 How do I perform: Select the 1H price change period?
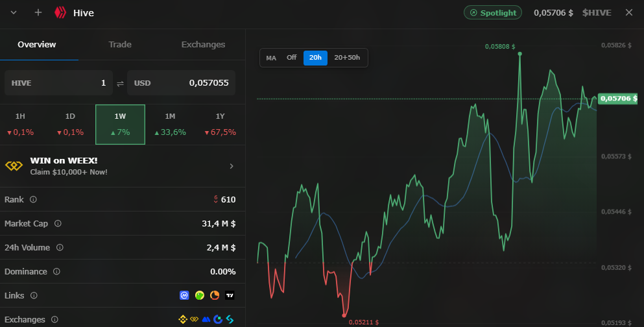point(20,125)
